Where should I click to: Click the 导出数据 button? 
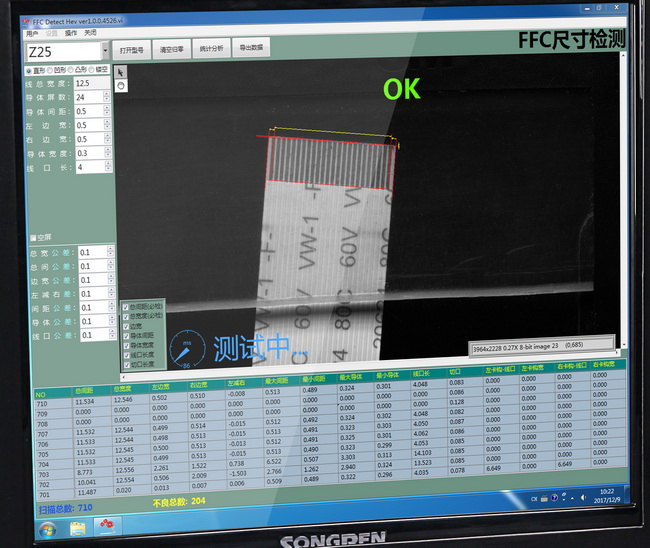point(251,48)
